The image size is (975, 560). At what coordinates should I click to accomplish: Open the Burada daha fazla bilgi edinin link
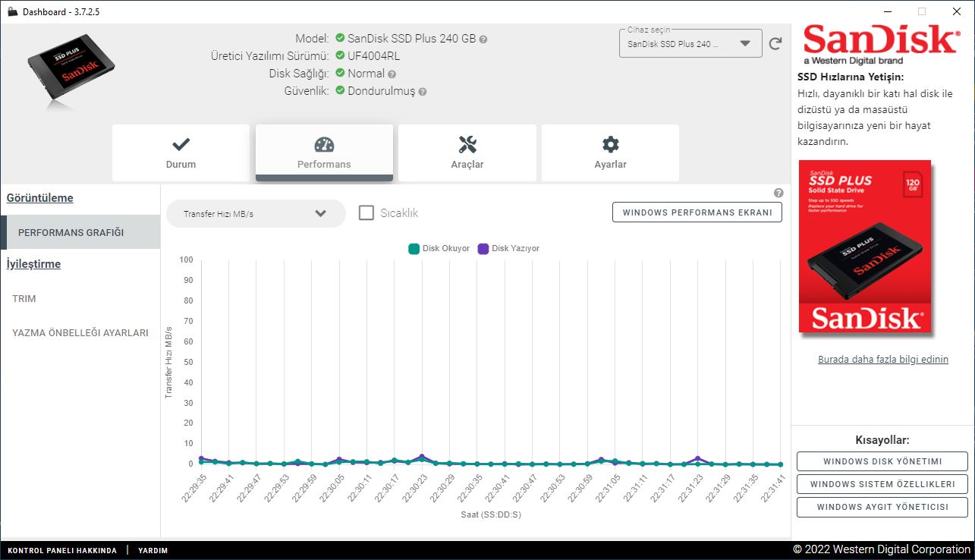pyautogui.click(x=883, y=359)
